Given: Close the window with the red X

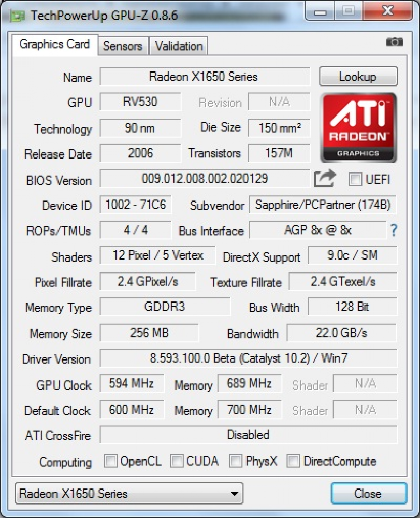Looking at the screenshot, I should [388, 11].
